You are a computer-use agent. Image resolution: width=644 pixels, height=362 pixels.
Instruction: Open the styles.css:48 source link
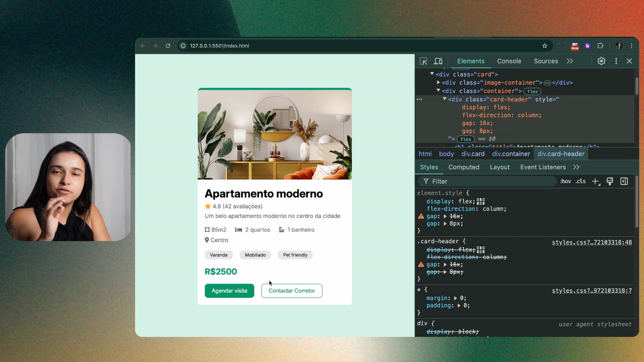(x=592, y=242)
